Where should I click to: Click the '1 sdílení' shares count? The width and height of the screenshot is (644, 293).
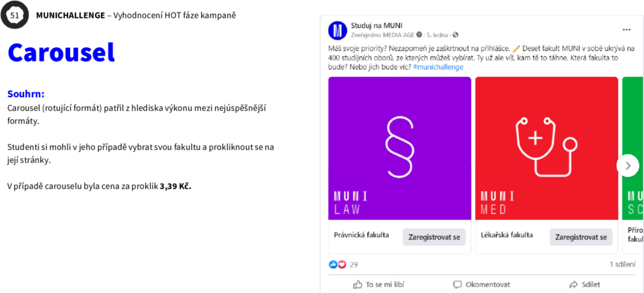pos(622,264)
